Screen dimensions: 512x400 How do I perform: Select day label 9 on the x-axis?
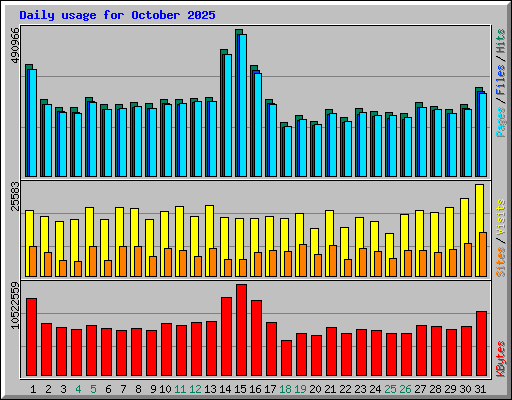coord(153,389)
